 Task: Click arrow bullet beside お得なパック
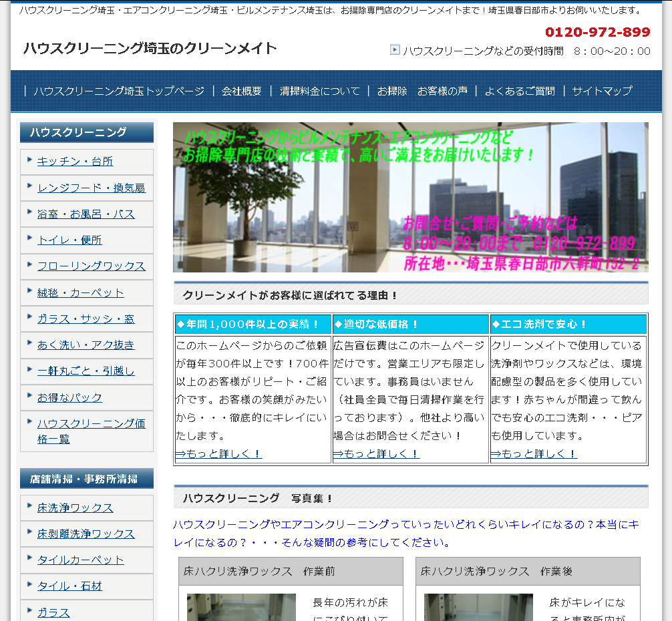coord(29,396)
